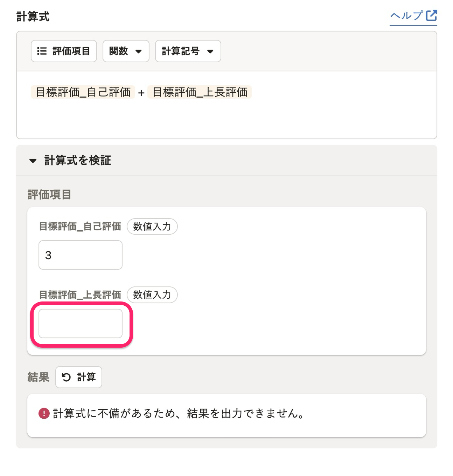453x476 pixels.
Task: Open the external link icon next to ヘルプ
Action: click(x=431, y=16)
